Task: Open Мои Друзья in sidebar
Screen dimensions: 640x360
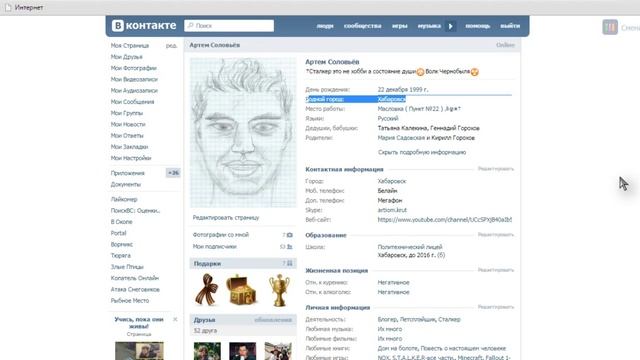Action: (127, 57)
